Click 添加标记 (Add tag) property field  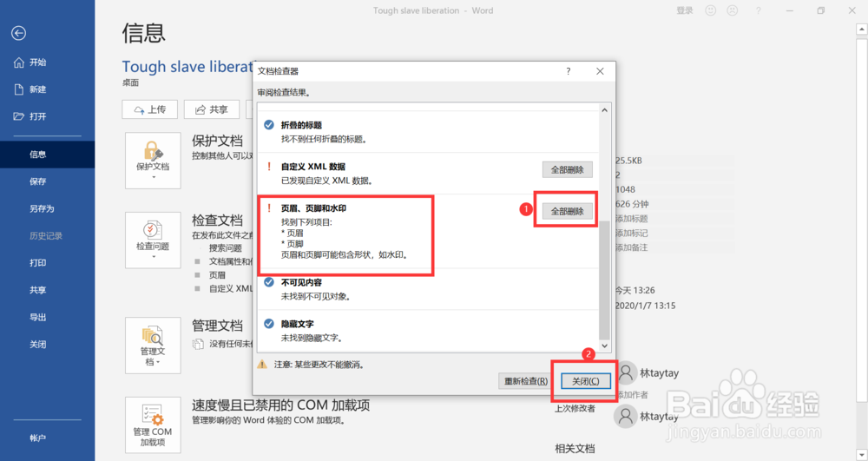[x=632, y=233]
